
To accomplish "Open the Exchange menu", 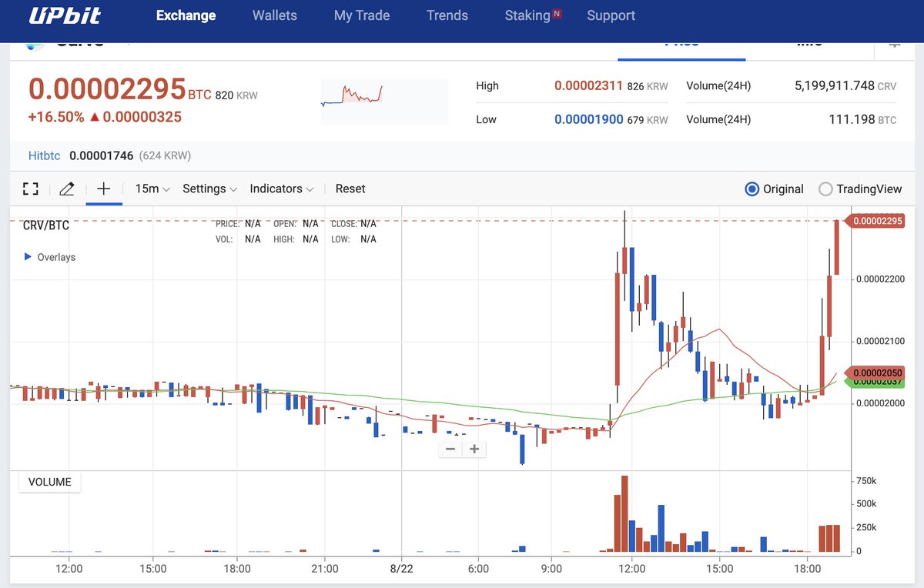I will pos(186,15).
